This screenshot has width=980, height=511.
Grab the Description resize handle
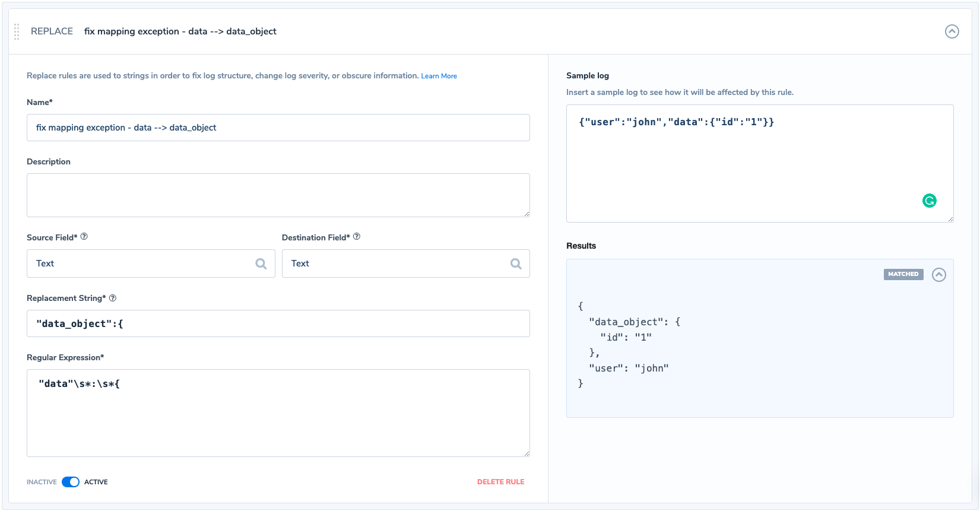(x=527, y=214)
